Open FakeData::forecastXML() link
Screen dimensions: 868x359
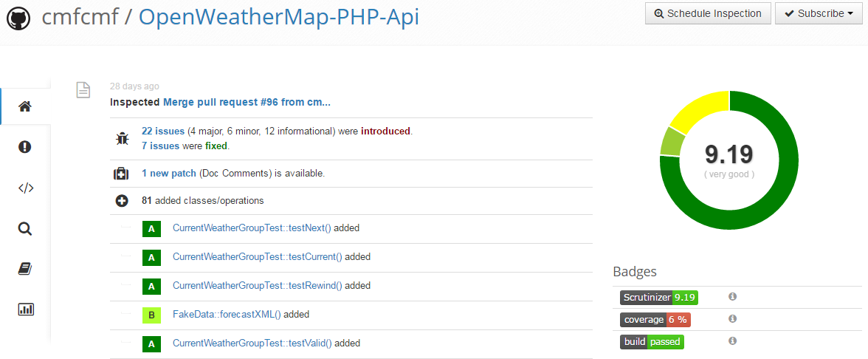227,314
